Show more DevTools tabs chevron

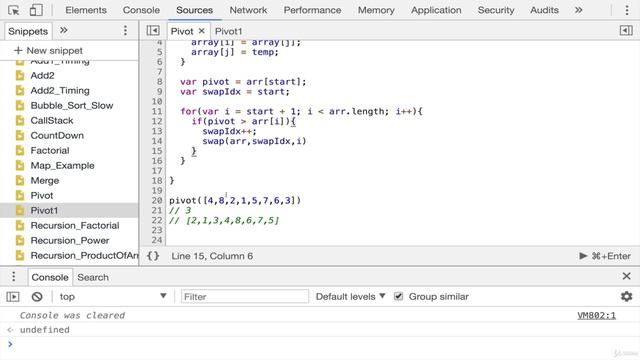(578, 10)
